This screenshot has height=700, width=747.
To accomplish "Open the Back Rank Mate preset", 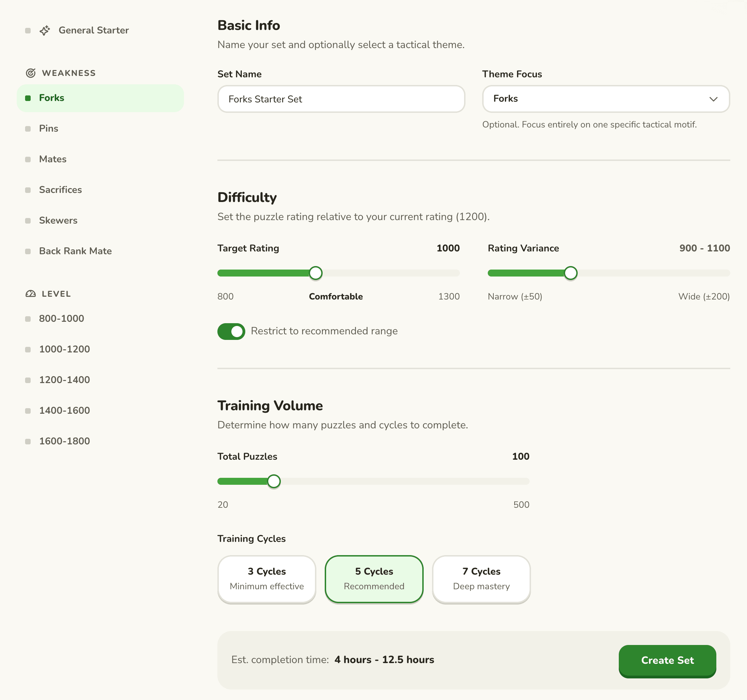I will point(100,251).
